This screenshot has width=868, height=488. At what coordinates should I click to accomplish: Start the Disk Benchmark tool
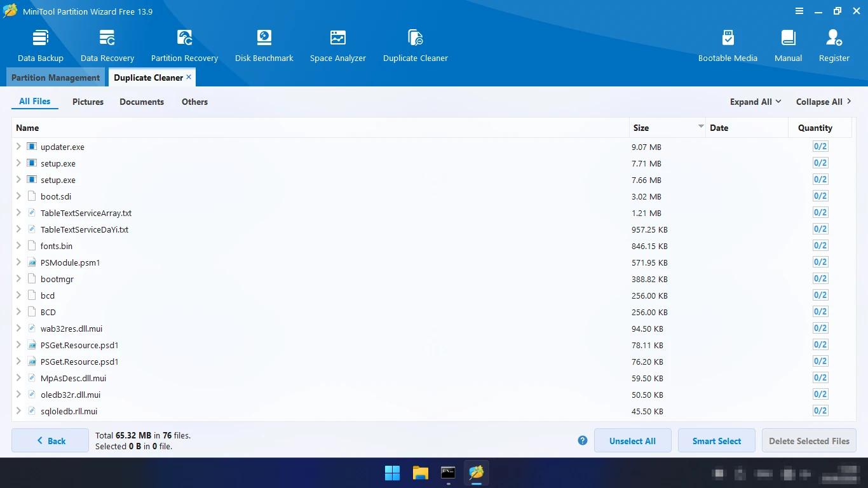(264, 46)
